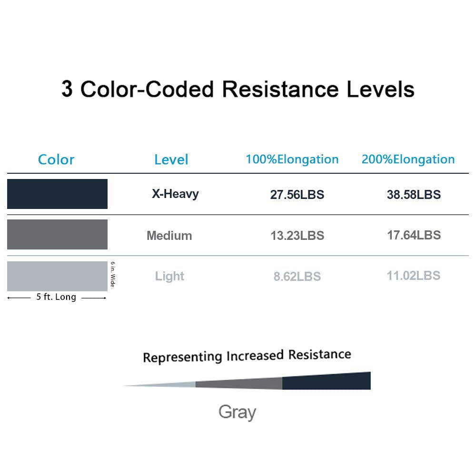
Task: Click the 38.58LBS value
Action: [414, 195]
